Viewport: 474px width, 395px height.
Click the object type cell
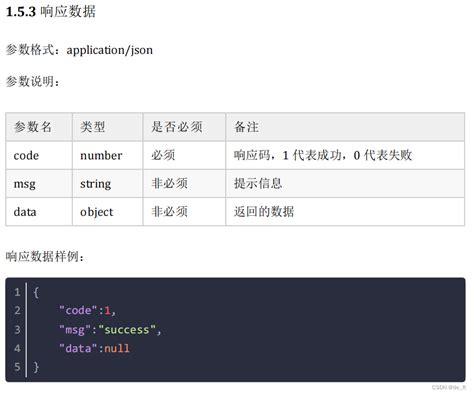[x=108, y=212]
